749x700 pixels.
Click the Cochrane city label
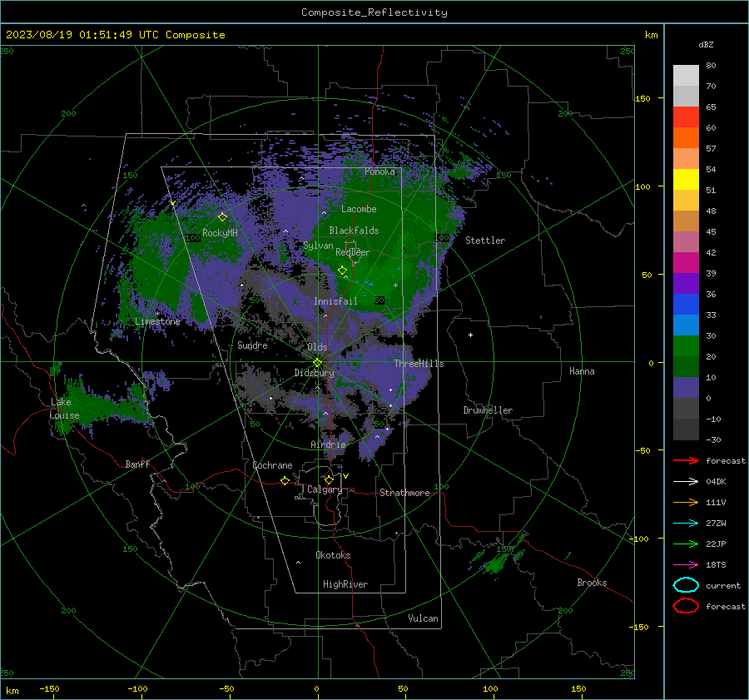coord(272,465)
